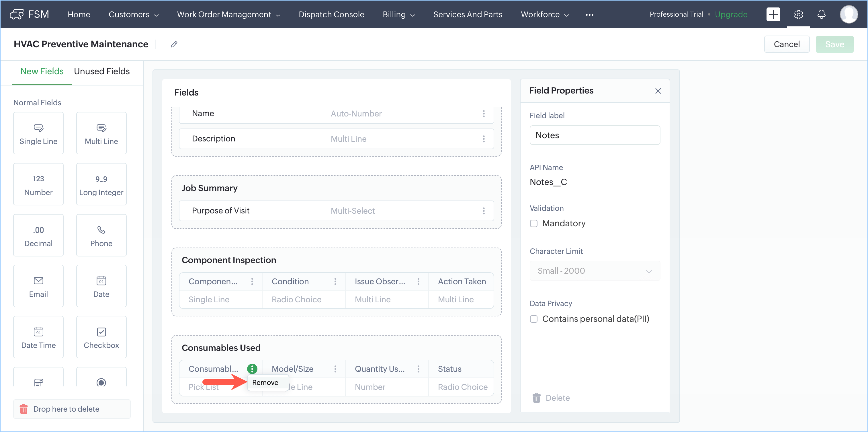
Task: Pick the Email field tile
Action: 38,286
